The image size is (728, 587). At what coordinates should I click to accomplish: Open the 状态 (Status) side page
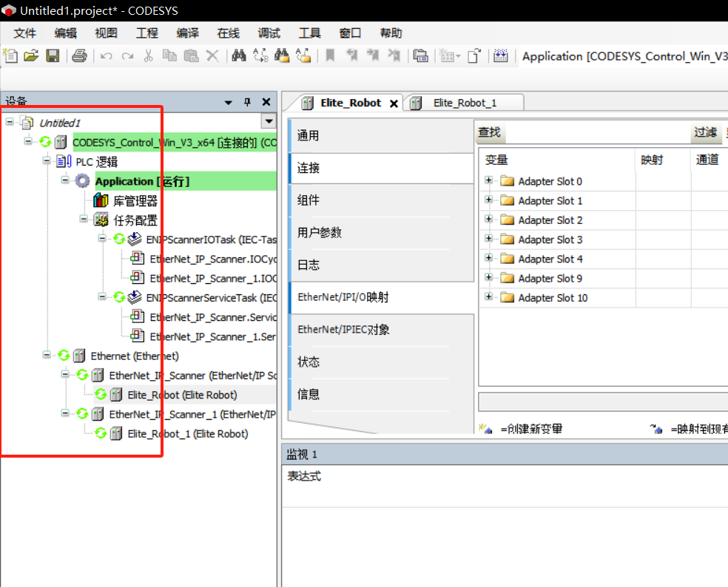click(x=309, y=362)
